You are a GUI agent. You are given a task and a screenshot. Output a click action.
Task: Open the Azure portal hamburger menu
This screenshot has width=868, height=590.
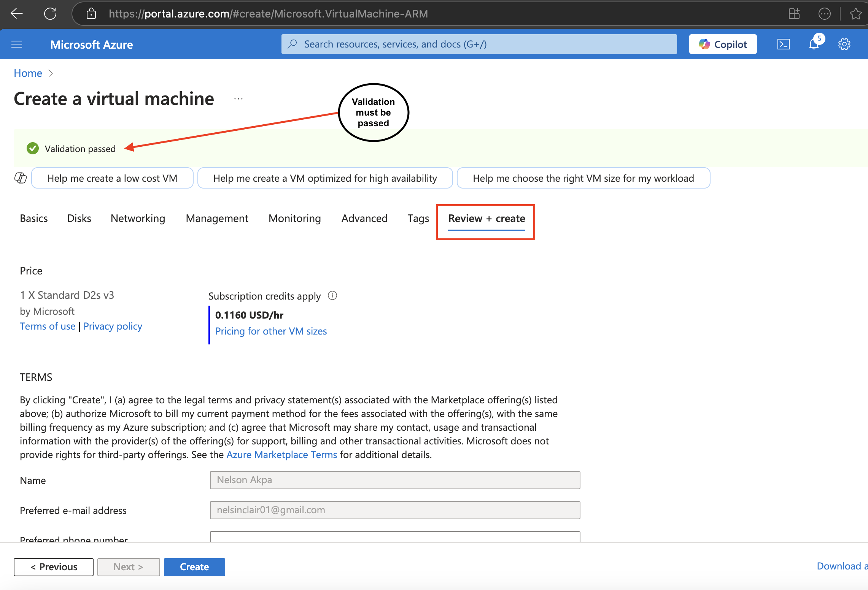[x=17, y=44]
